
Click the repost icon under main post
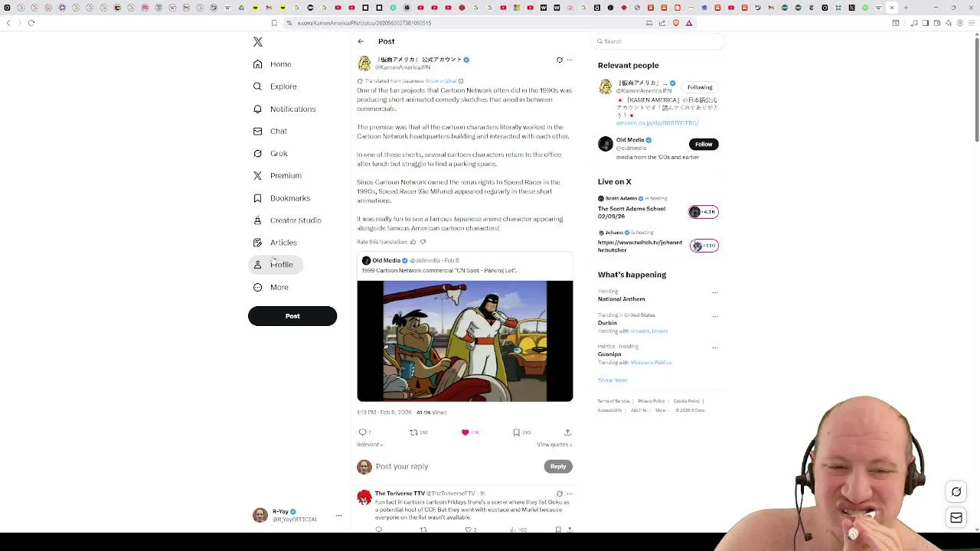click(x=413, y=432)
